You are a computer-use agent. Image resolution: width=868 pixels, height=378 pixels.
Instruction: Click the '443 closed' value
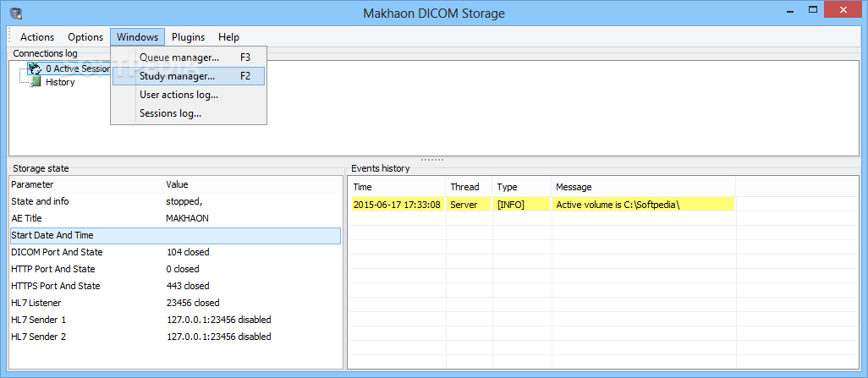click(188, 286)
